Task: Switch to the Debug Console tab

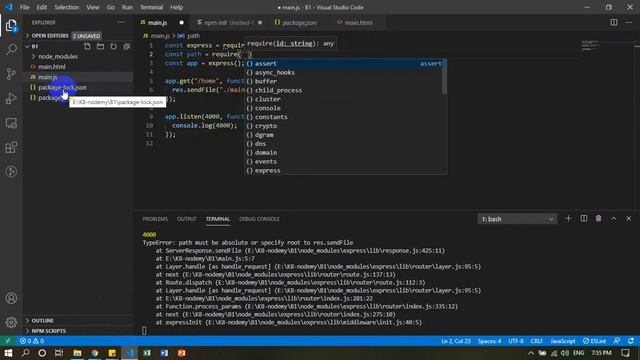Action: 259,219
